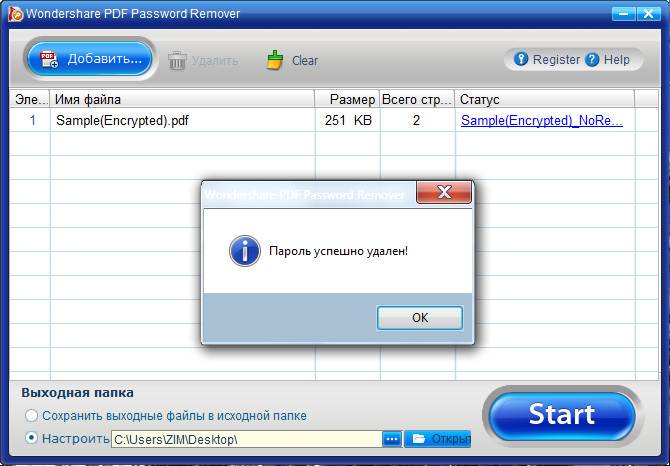Click the Добавить add PDF button
This screenshot has width=670, height=466.
tap(90, 59)
